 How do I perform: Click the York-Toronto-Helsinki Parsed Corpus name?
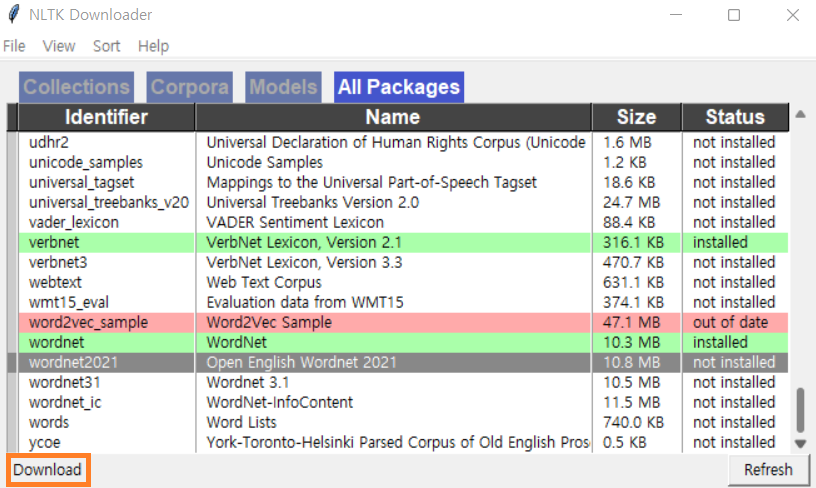pos(398,443)
